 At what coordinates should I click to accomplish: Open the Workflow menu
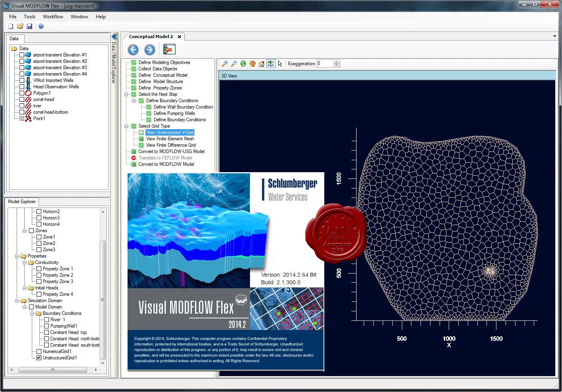coord(53,17)
